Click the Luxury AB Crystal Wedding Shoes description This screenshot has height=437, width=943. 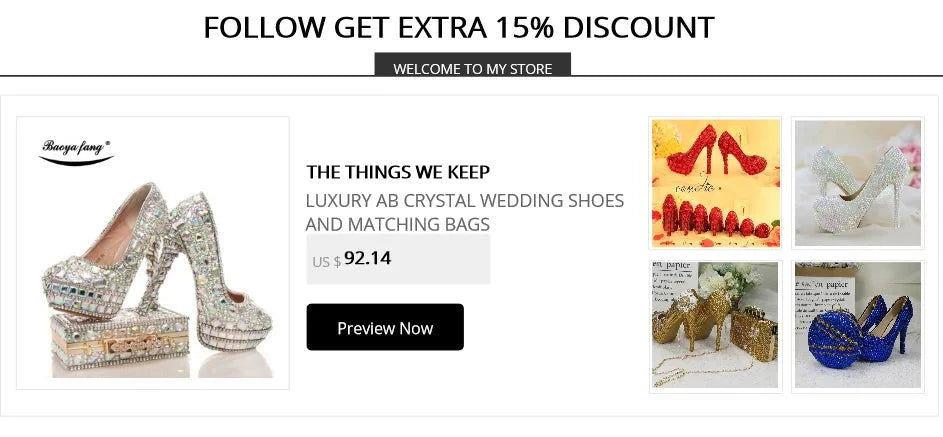(x=464, y=212)
